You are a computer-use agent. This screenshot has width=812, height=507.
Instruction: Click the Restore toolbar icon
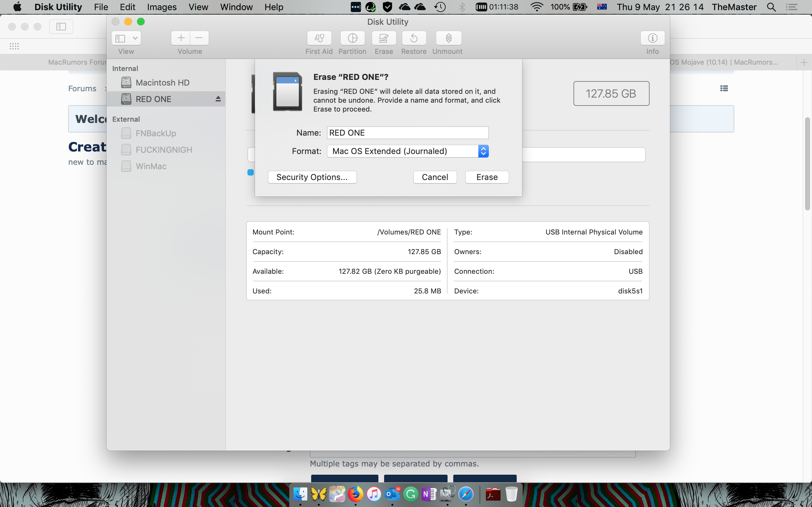tap(414, 38)
